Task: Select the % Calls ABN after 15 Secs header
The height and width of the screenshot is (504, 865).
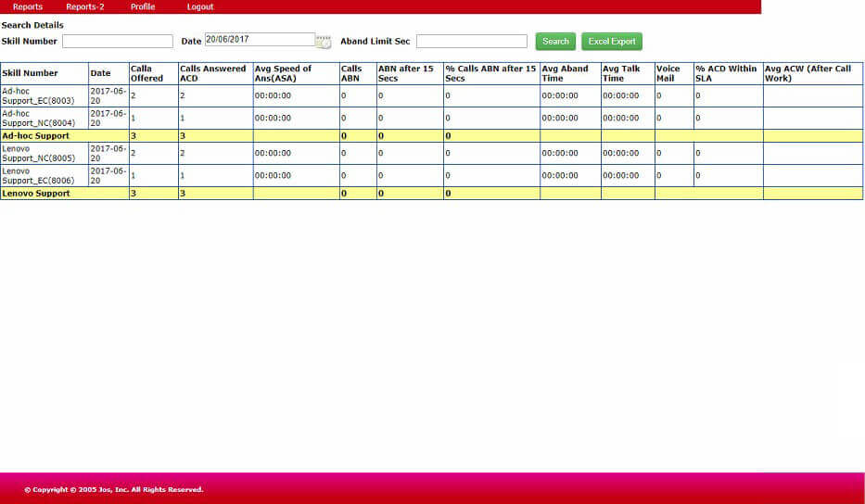Action: tap(491, 73)
